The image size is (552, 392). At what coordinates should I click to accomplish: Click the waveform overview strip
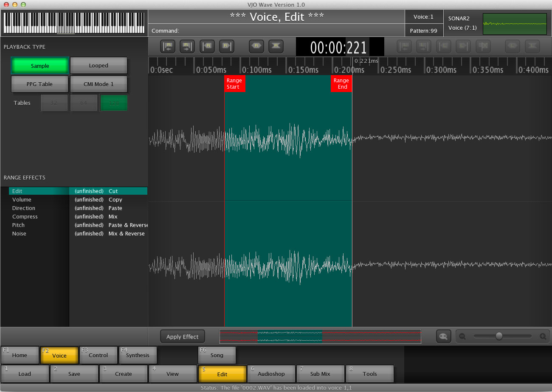click(x=320, y=336)
